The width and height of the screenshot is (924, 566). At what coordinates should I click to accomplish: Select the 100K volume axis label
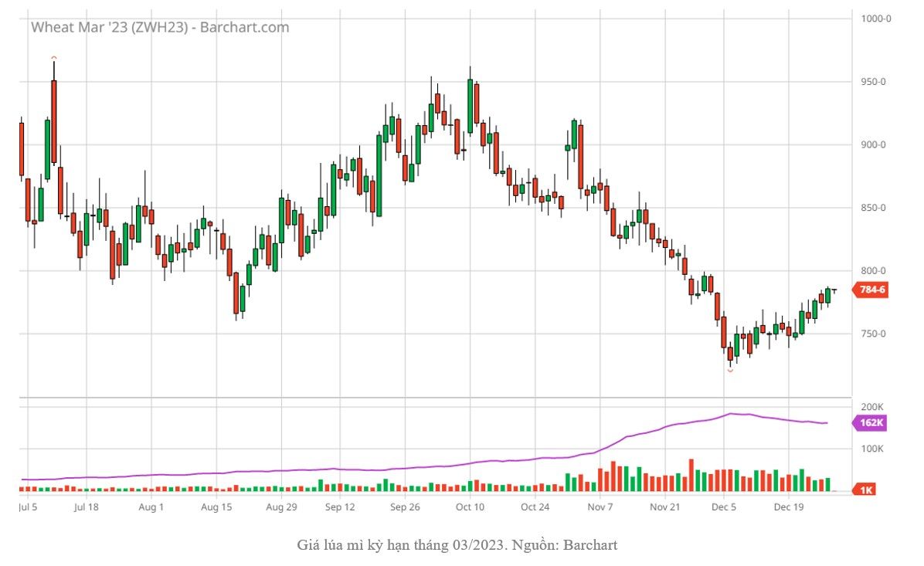tap(872, 449)
